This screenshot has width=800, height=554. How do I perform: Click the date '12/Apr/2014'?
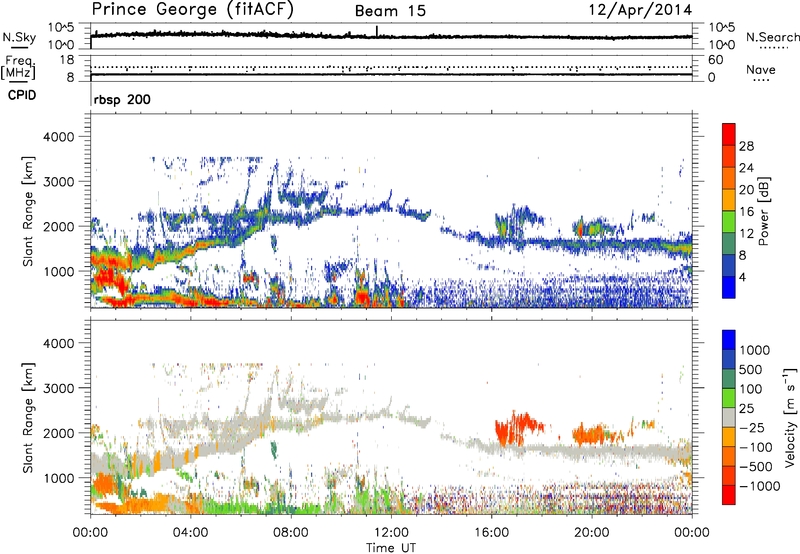(640, 10)
